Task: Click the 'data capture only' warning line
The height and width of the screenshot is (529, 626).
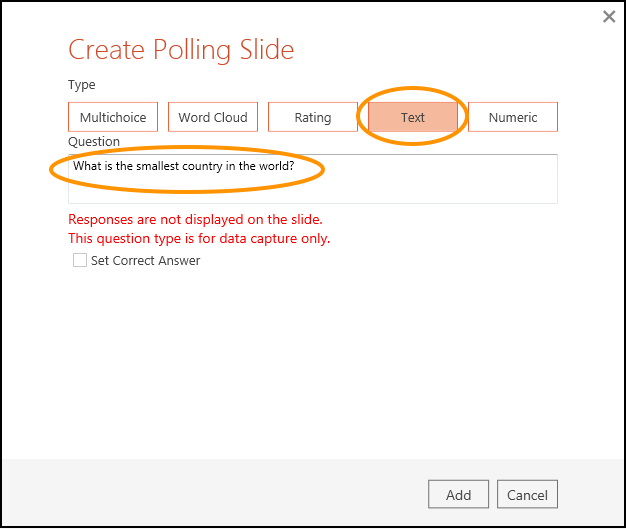Action: tap(199, 238)
